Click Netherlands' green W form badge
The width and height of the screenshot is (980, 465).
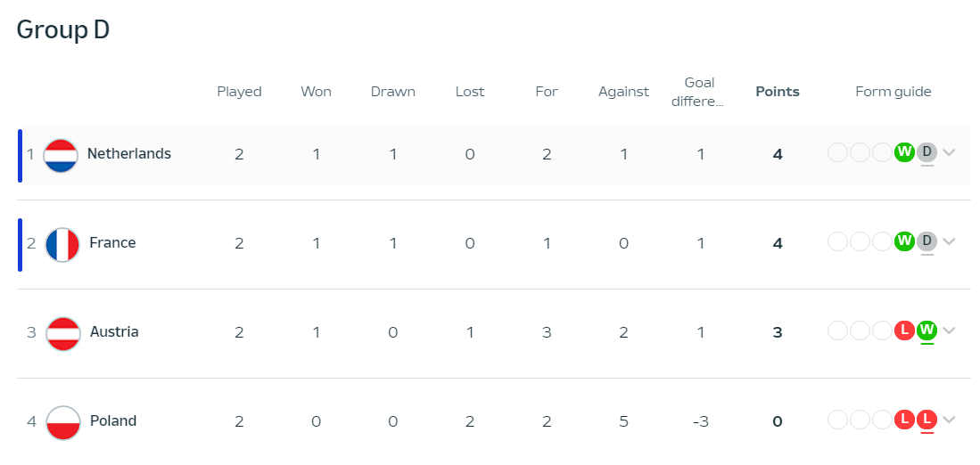point(904,152)
